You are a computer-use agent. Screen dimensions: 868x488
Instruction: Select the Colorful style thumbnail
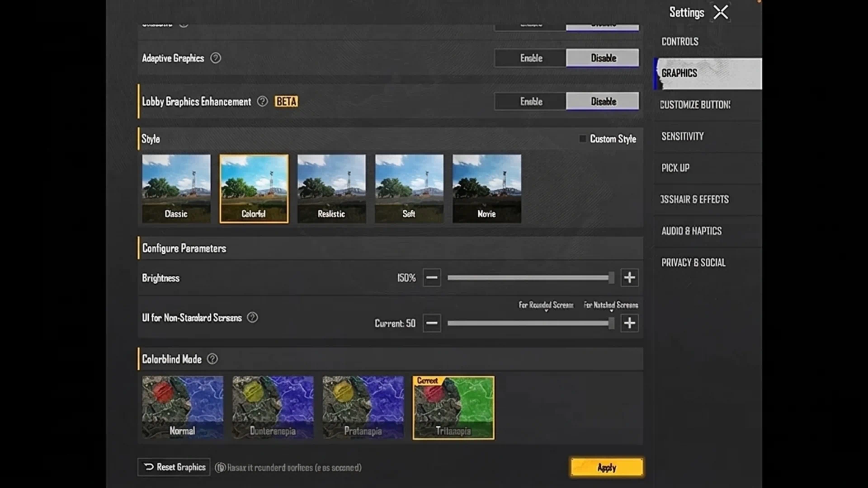tap(254, 188)
